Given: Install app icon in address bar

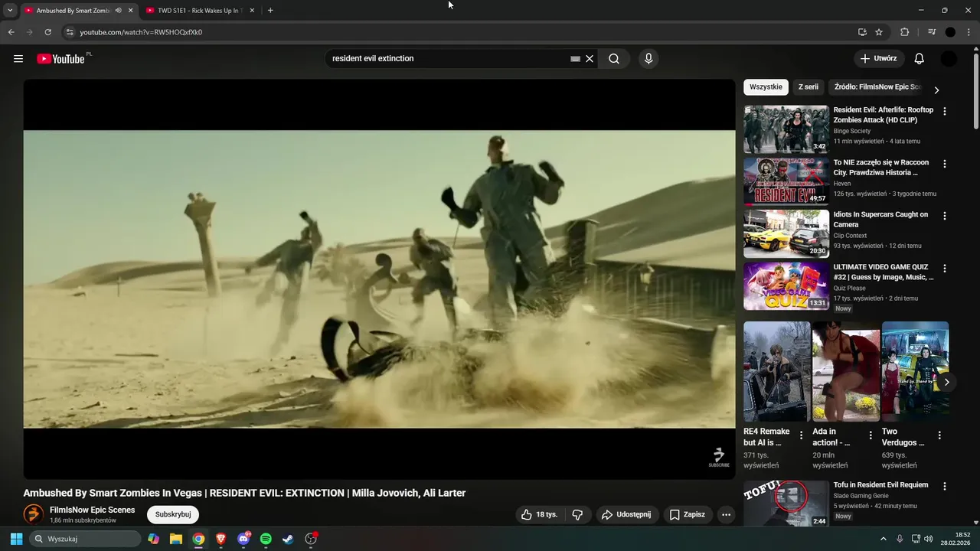Looking at the screenshot, I should pyautogui.click(x=862, y=32).
